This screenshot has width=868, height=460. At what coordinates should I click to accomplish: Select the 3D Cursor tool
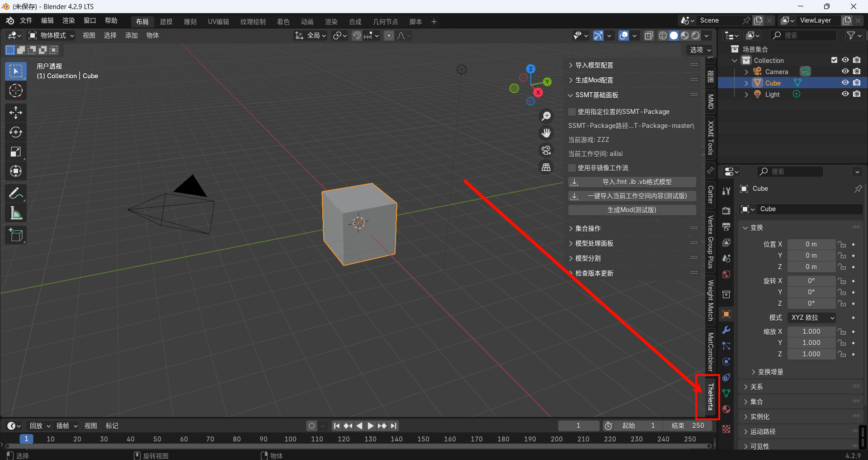(16, 91)
